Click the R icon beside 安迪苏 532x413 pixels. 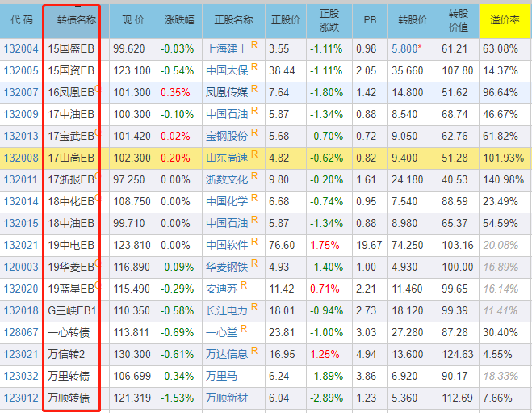(x=244, y=285)
